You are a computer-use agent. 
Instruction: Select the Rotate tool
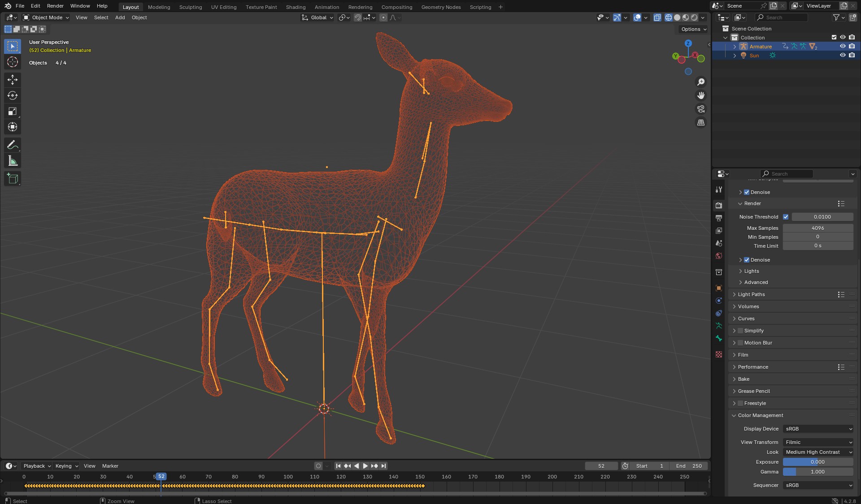(13, 95)
